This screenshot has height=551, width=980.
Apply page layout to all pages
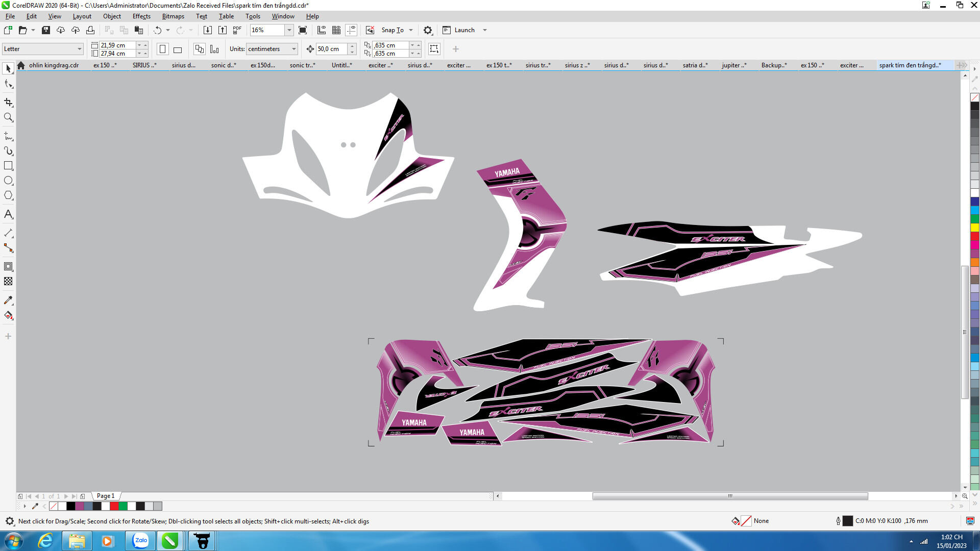click(200, 49)
